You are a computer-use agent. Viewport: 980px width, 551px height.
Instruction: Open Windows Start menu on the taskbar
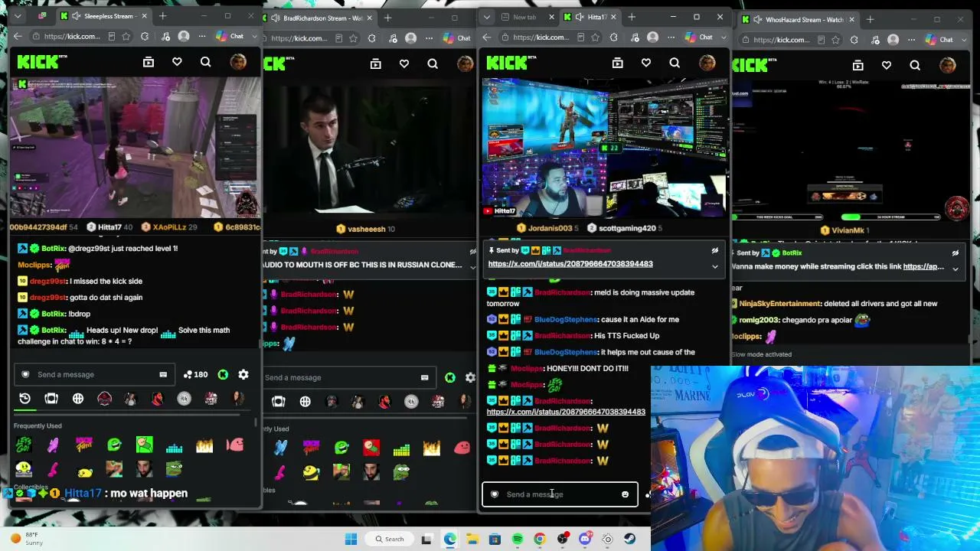(351, 540)
